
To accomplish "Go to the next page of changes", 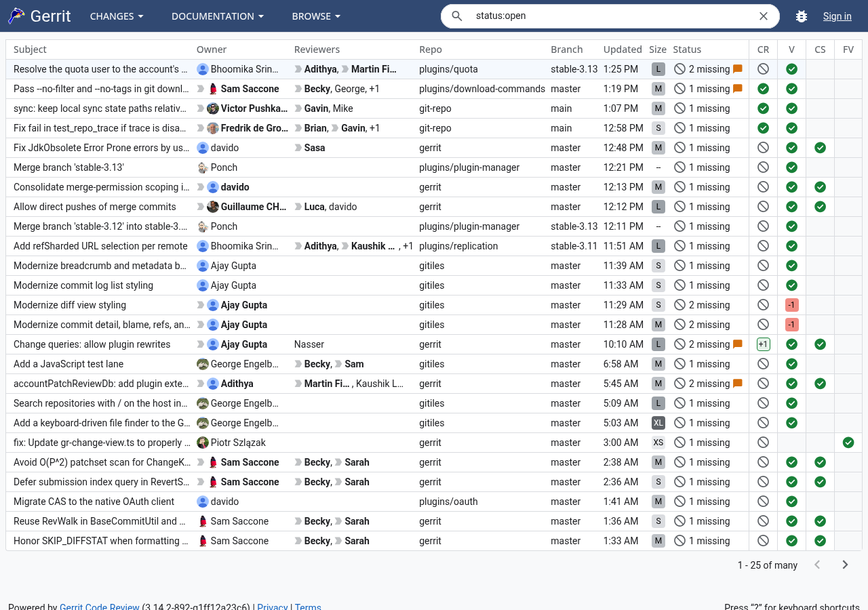I will pyautogui.click(x=845, y=565).
